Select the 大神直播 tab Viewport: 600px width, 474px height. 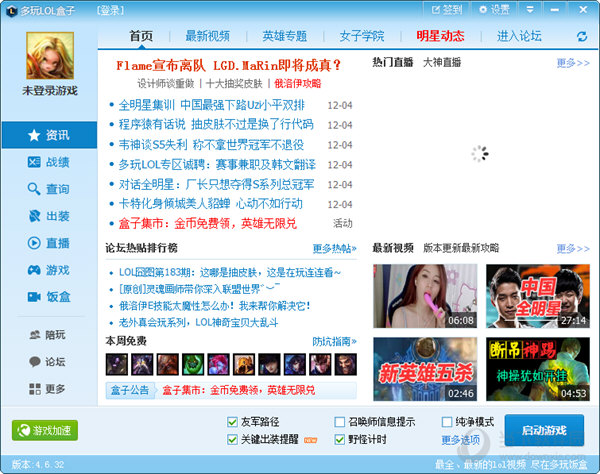[442, 62]
